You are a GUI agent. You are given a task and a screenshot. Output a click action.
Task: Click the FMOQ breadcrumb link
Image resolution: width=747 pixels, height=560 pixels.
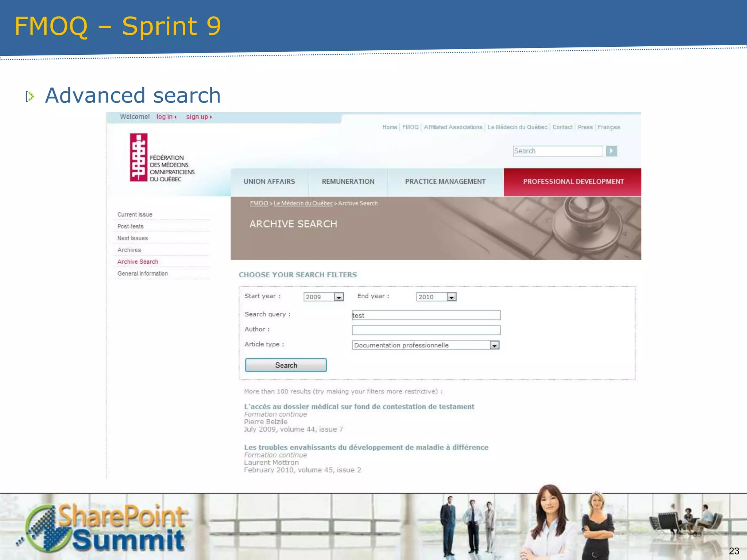259,203
